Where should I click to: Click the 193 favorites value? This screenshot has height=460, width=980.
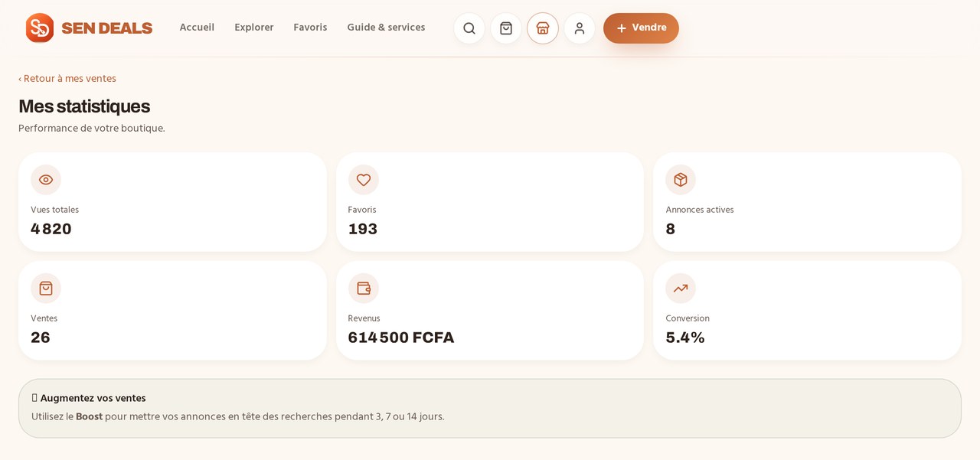pos(363,229)
